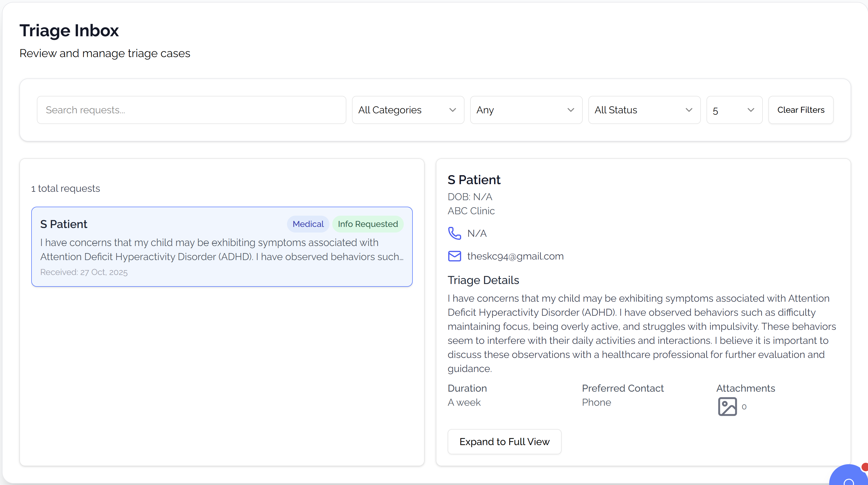The width and height of the screenshot is (868, 485).
Task: Click the Received 27 Oct, 2025 date
Action: [x=84, y=272]
